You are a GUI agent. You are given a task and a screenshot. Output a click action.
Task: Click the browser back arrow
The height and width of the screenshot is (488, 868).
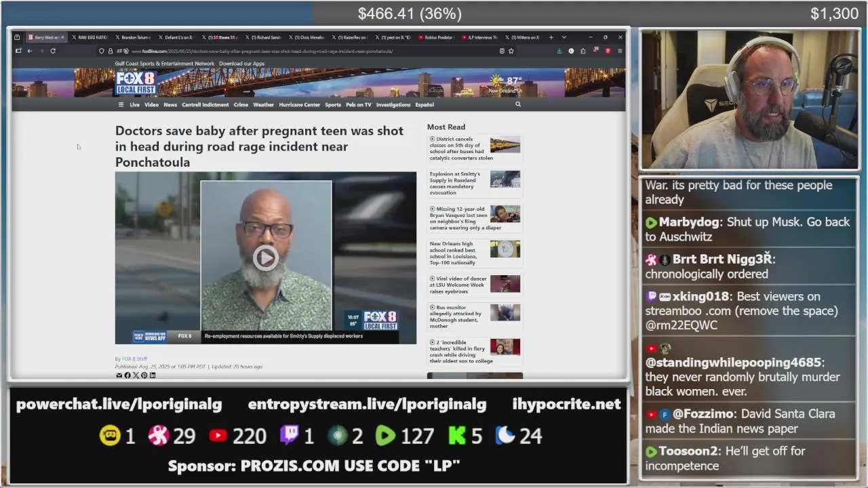(30, 51)
